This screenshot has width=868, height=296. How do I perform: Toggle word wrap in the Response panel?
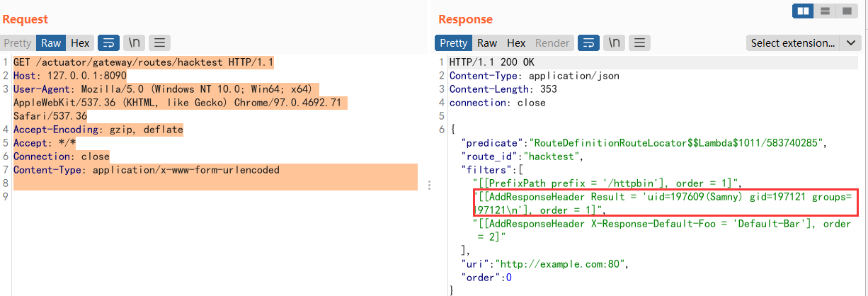[x=588, y=43]
